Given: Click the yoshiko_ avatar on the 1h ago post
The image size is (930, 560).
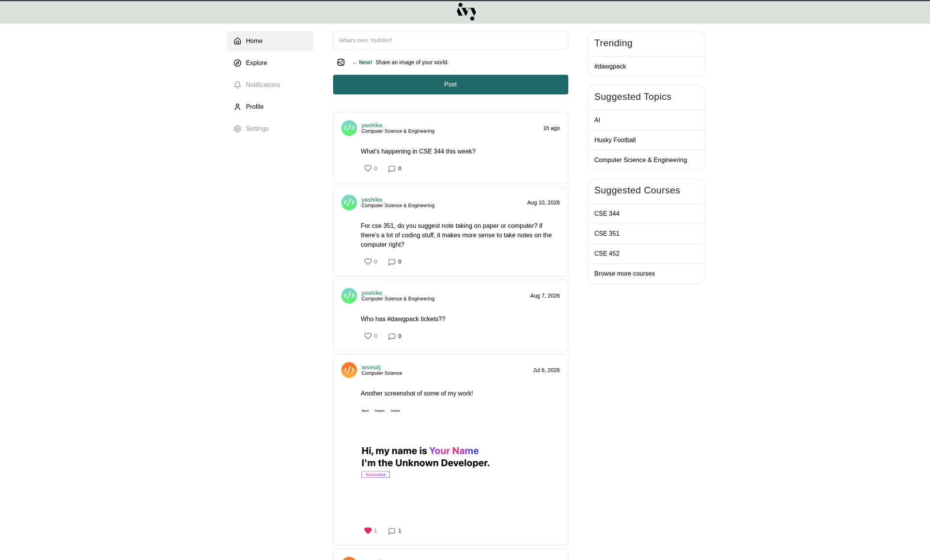Looking at the screenshot, I should [x=349, y=128].
